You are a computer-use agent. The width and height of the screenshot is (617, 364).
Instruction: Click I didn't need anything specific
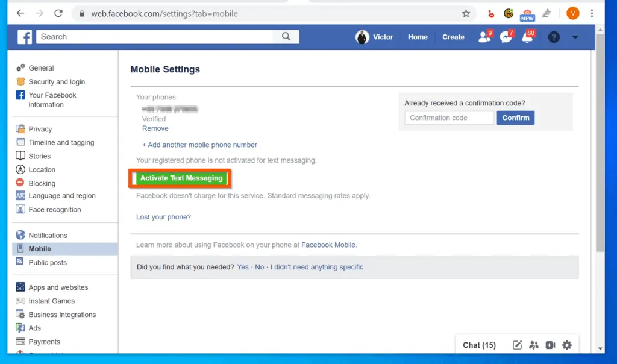click(317, 267)
